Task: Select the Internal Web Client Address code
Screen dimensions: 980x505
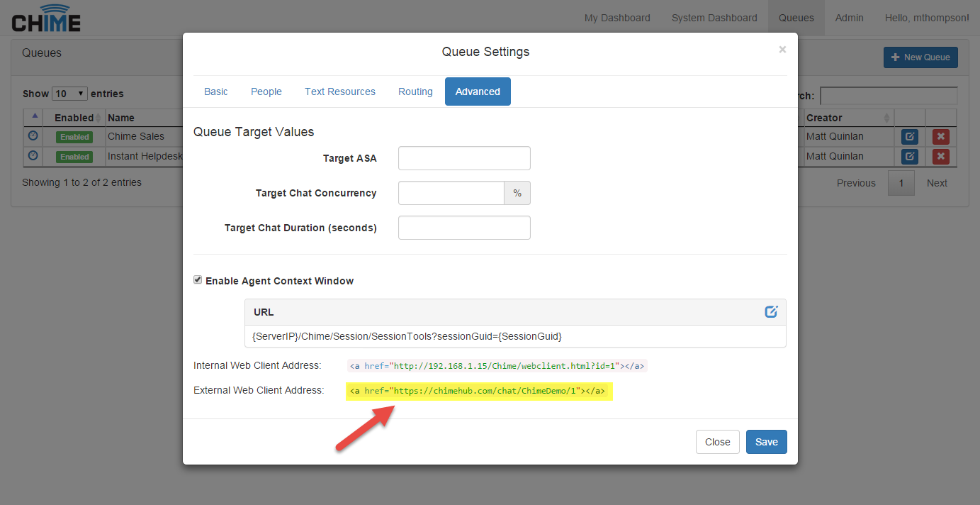Action: (x=497, y=366)
